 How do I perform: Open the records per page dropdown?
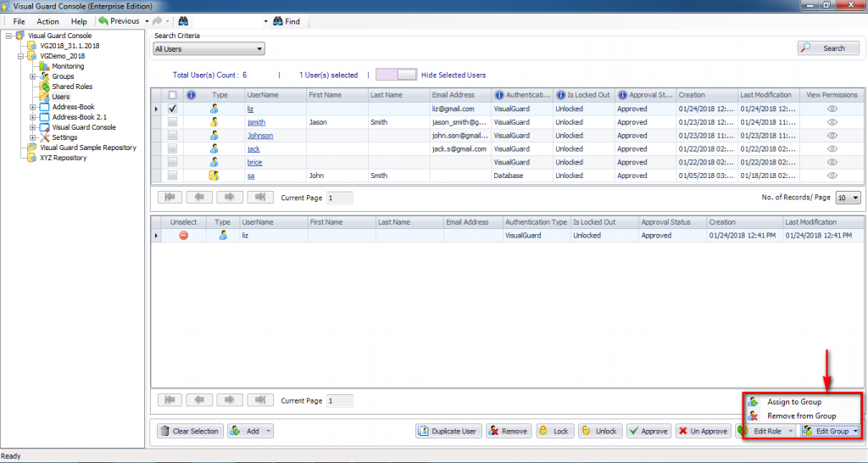click(848, 198)
